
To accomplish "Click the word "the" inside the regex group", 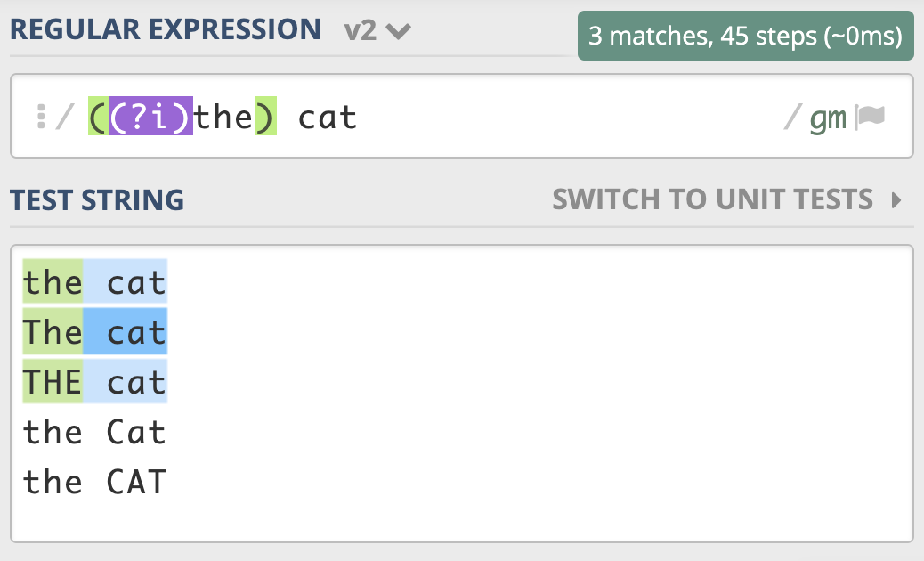I will coord(224,118).
